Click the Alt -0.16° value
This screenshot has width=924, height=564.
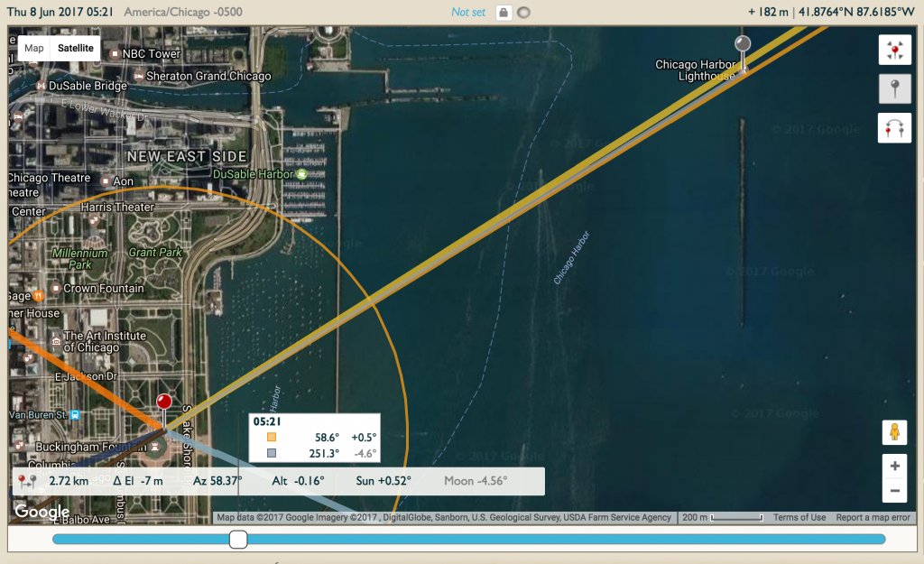[298, 481]
